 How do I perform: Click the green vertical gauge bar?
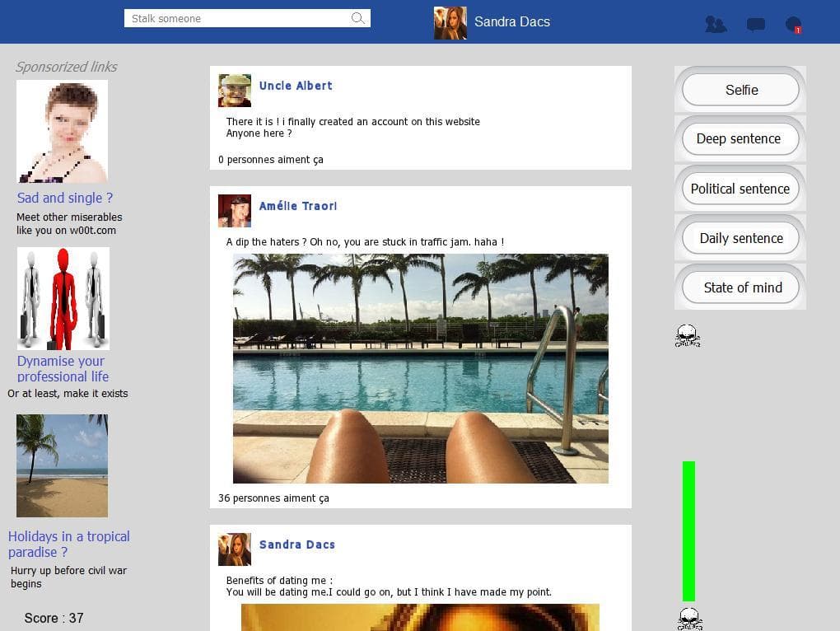688,531
